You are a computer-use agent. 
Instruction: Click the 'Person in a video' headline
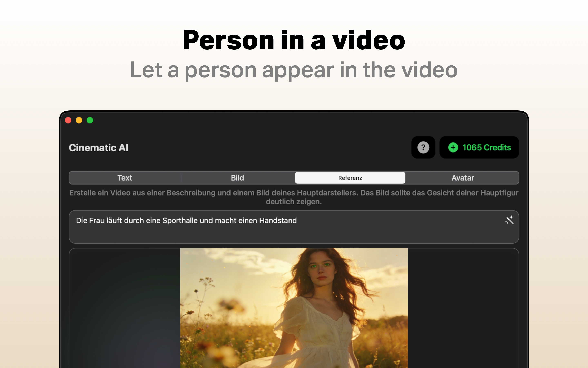(x=294, y=40)
